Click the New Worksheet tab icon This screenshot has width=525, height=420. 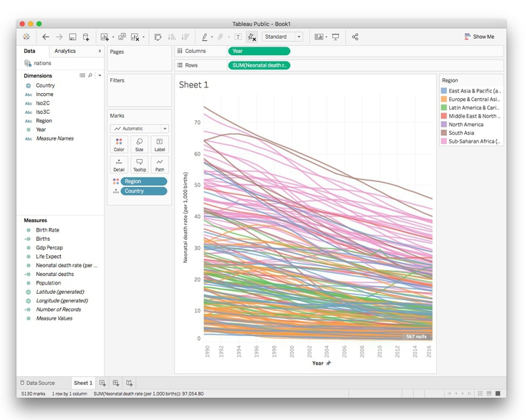click(102, 383)
